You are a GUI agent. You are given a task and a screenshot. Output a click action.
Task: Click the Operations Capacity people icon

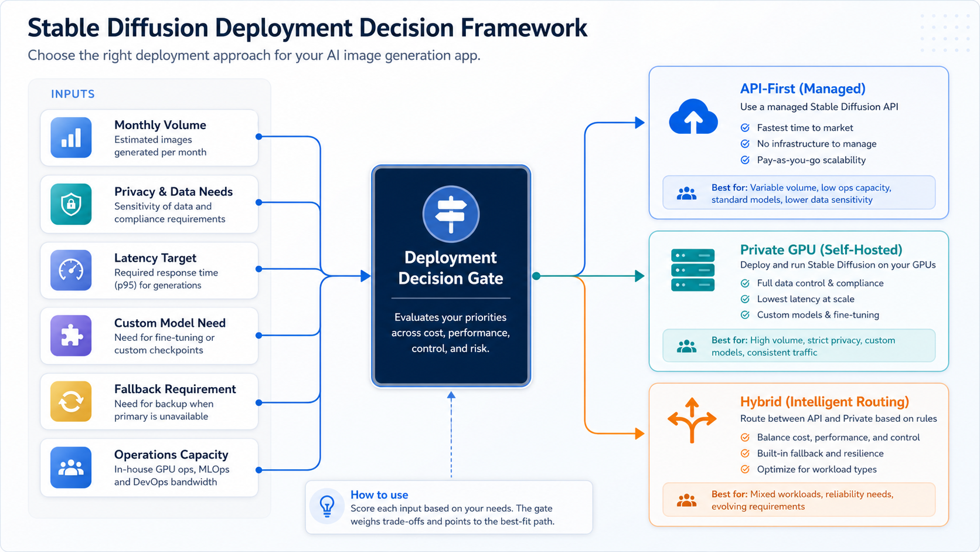click(x=71, y=468)
